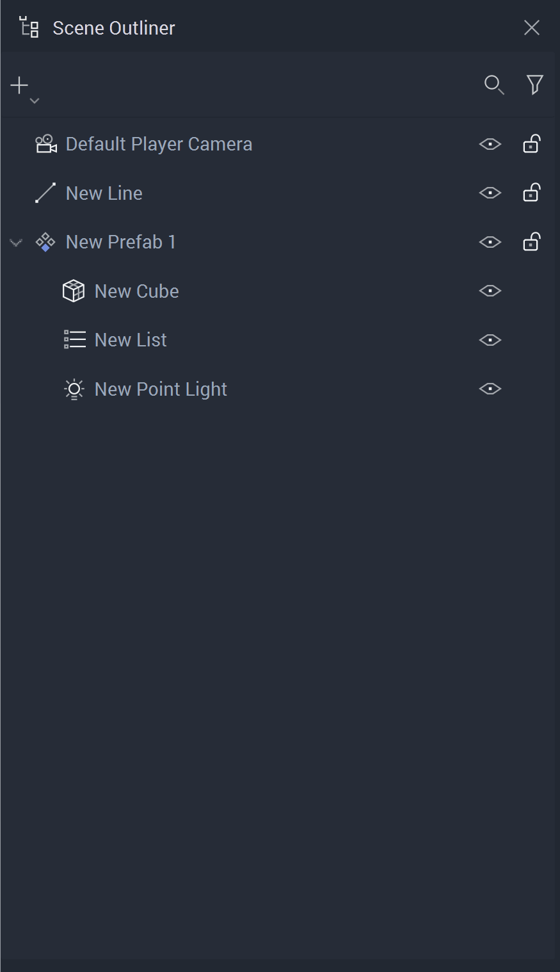Click the search icon in Scene Outliner
Image resolution: width=560 pixels, height=972 pixels.
(x=493, y=85)
